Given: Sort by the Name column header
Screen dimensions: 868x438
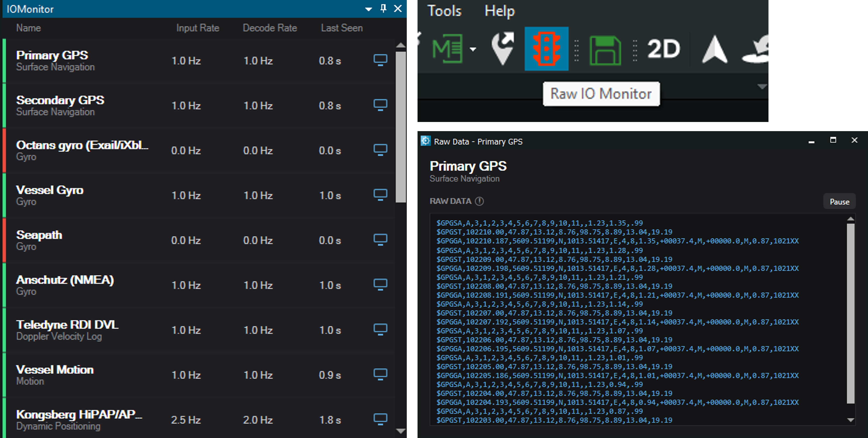Looking at the screenshot, I should [29, 28].
